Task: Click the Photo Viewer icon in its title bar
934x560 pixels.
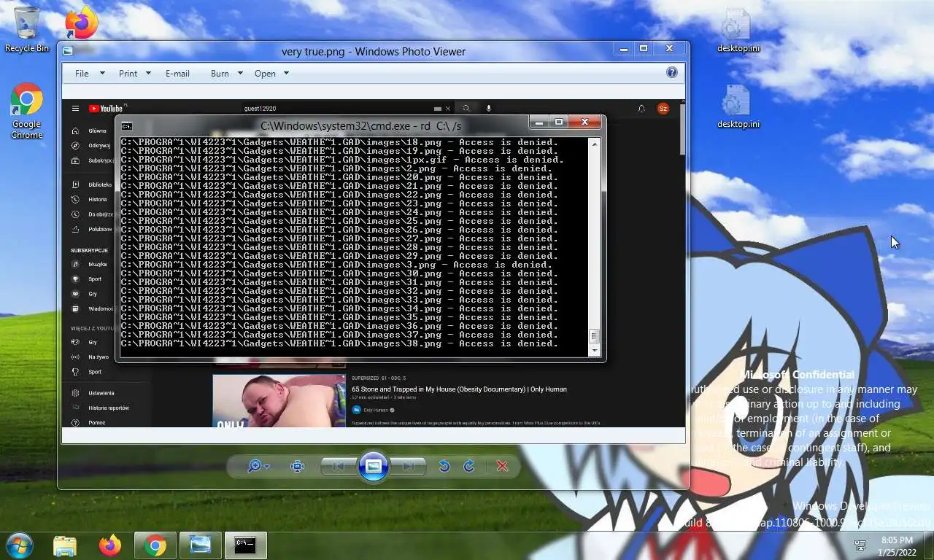Action: click(68, 51)
